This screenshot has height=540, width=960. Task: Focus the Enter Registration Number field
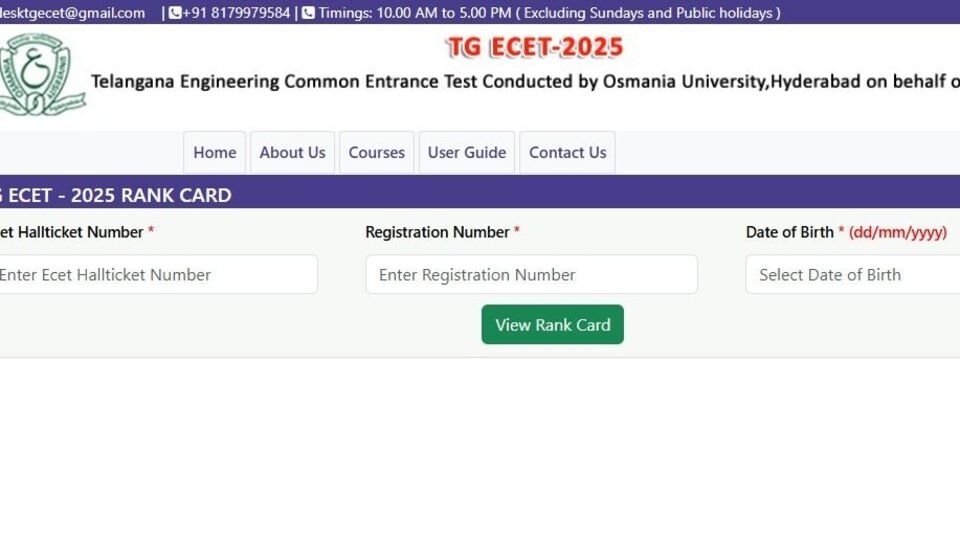531,274
